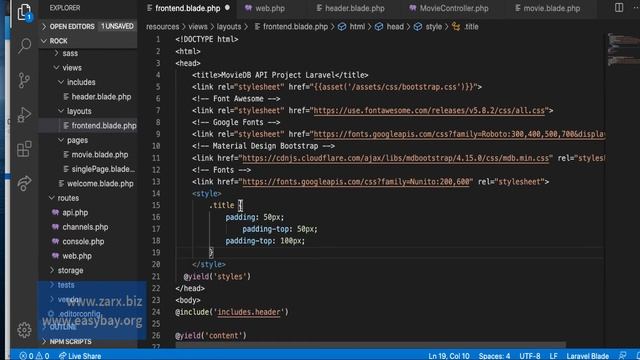The image size is (640, 360).
Task: Click Spaces: 4 indentation setting
Action: pyautogui.click(x=494, y=356)
